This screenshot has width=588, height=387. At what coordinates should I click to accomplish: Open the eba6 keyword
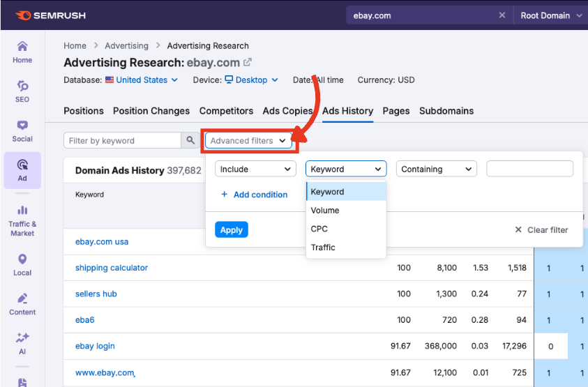pyautogui.click(x=85, y=320)
